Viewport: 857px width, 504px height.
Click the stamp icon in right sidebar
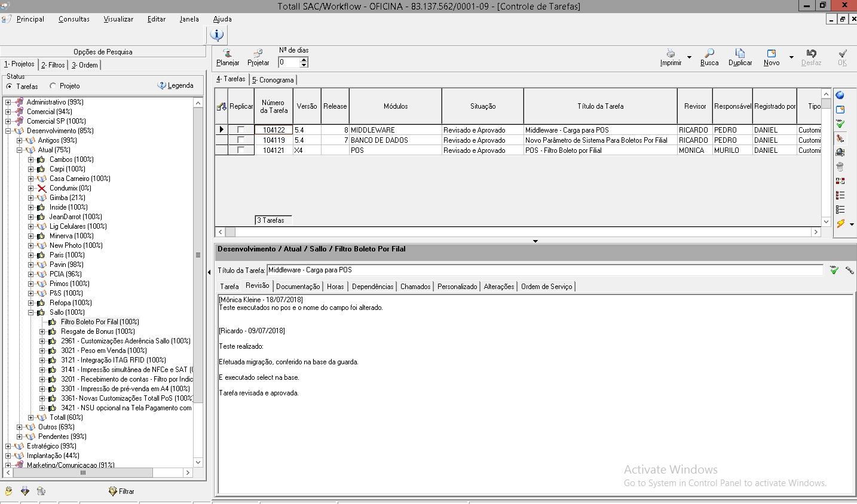[x=840, y=138]
